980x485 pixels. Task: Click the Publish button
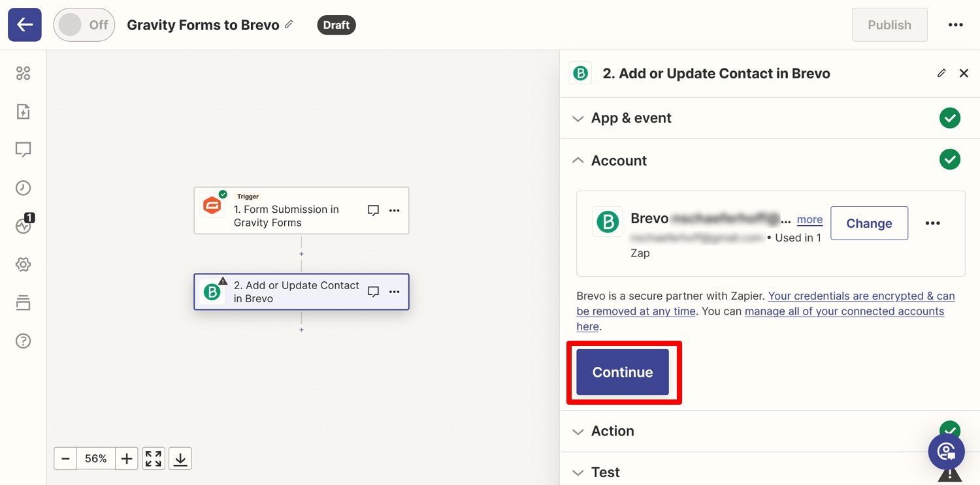pyautogui.click(x=889, y=25)
